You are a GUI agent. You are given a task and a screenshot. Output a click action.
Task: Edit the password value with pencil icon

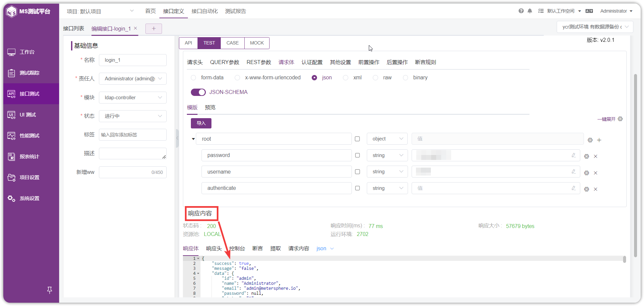[574, 155]
